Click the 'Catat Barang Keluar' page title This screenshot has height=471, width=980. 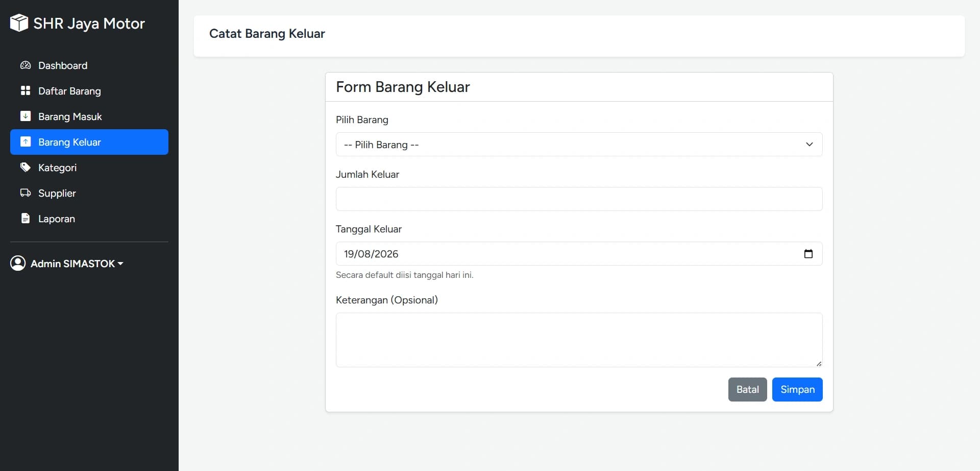click(x=267, y=34)
